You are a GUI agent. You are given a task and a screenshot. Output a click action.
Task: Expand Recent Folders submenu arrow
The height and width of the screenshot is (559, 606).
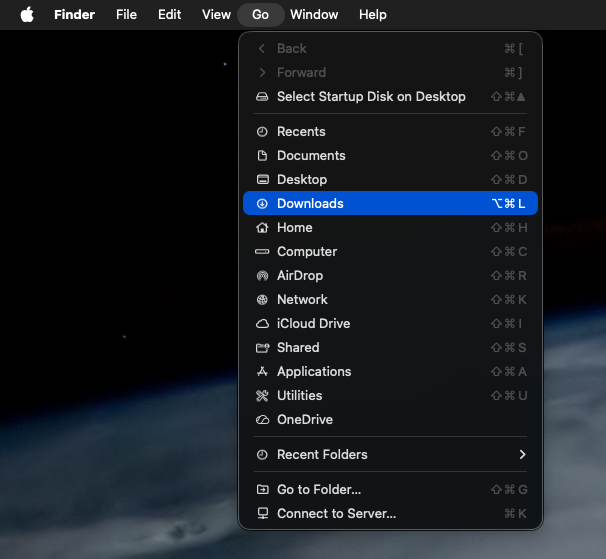523,455
